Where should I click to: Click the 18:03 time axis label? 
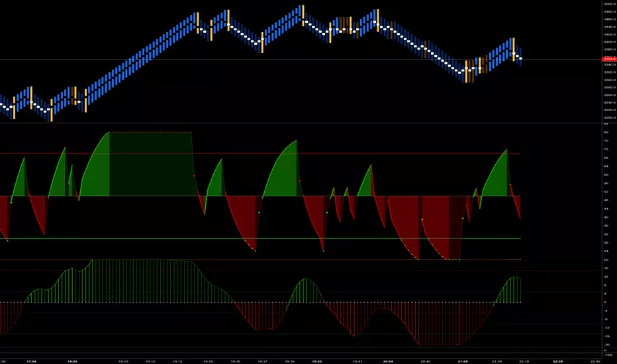pos(72,361)
